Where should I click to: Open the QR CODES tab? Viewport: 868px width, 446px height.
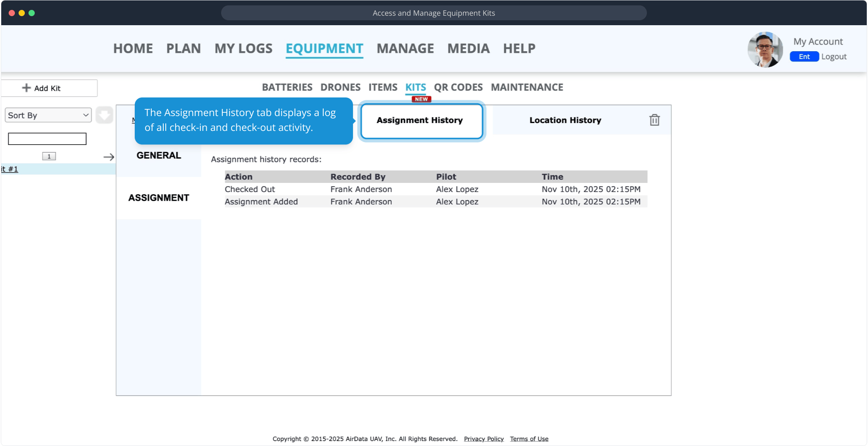pos(458,87)
